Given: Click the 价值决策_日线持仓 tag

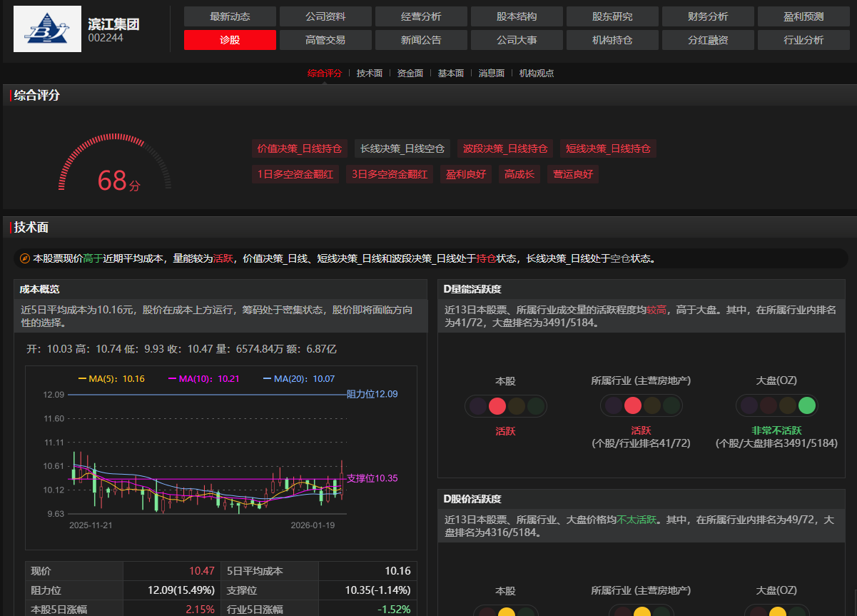Looking at the screenshot, I should [x=300, y=148].
